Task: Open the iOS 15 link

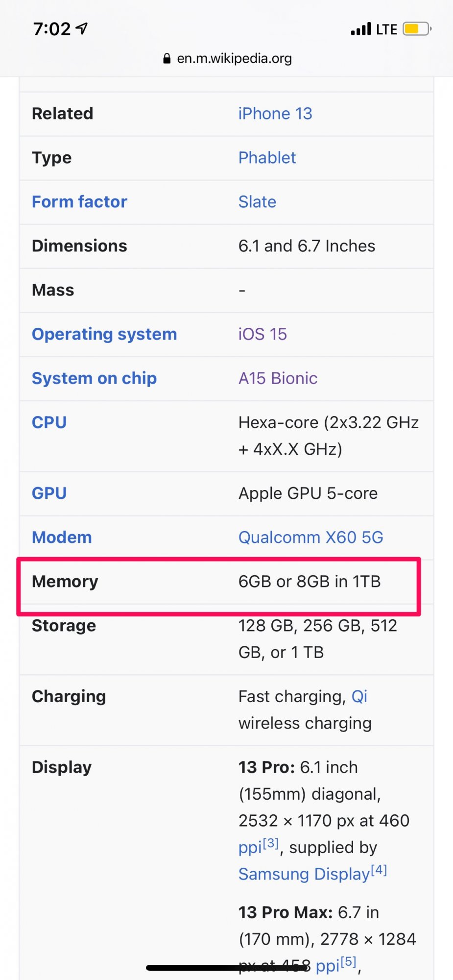Action: pyautogui.click(x=262, y=334)
